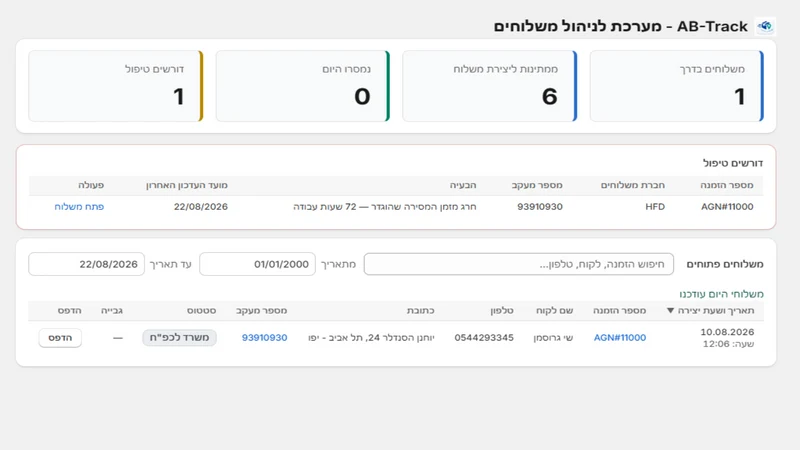Open tracking number link 93910930 in open shipments

click(264, 338)
